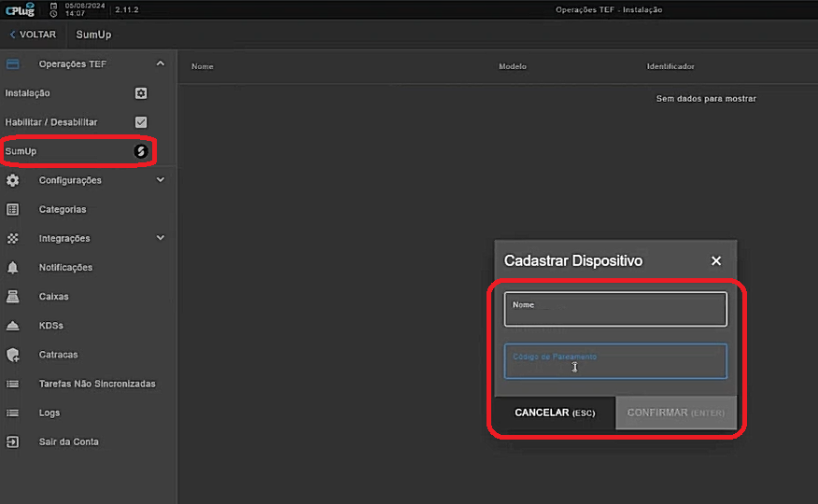Toggle the Habilitar / Desabilitar checkbox

[141, 122]
